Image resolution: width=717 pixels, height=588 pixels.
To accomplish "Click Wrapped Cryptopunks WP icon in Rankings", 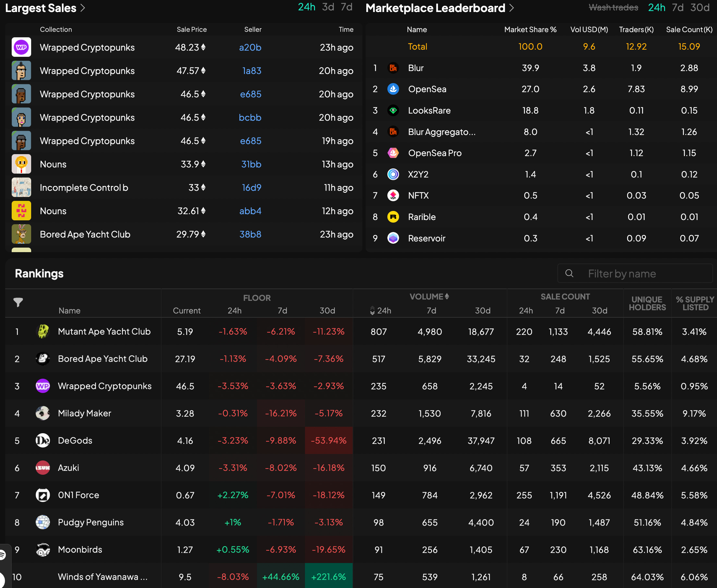I will [43, 386].
